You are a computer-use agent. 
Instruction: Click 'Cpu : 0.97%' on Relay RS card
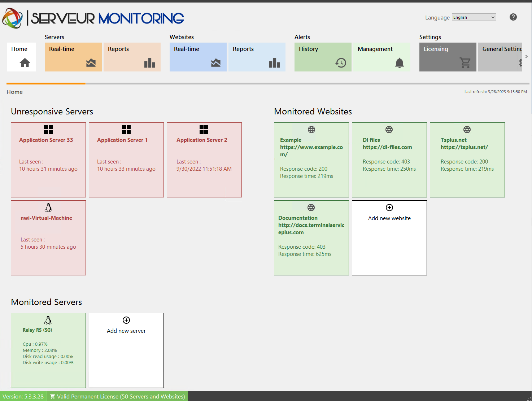click(35, 344)
